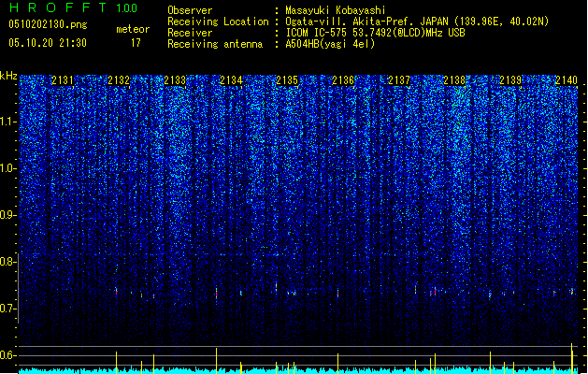This screenshot has height=374, width=588.
Task: Click the 0.7 frequency axis label
Action: pyautogui.click(x=8, y=309)
